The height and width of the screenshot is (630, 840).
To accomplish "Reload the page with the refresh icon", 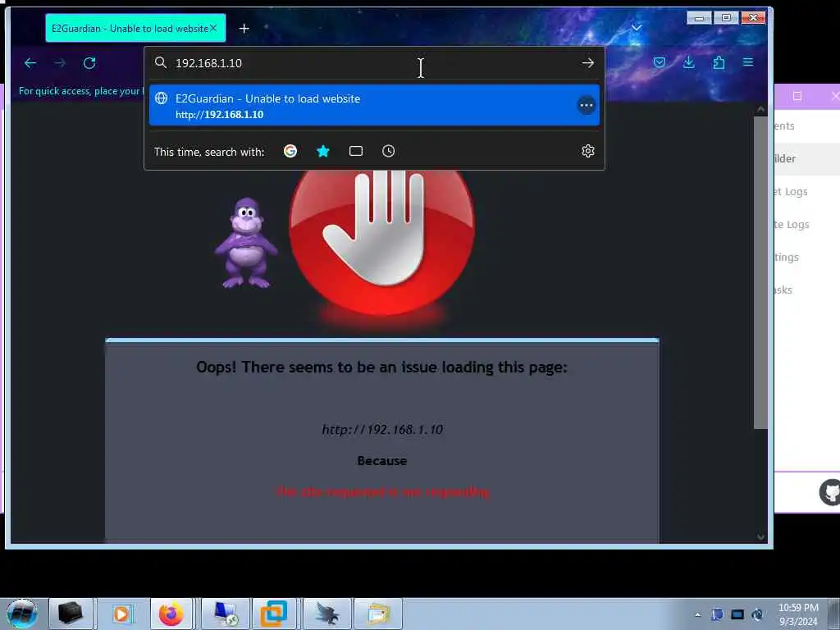I will 89,63.
